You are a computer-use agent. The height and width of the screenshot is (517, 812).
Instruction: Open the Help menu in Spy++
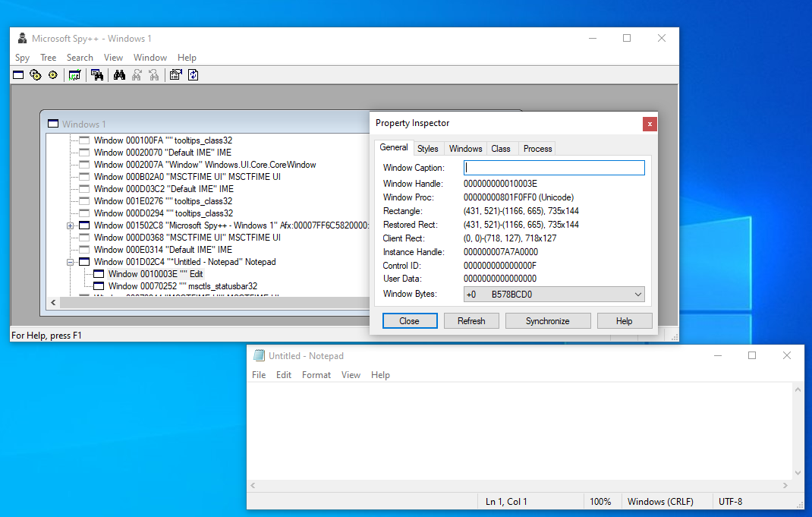(187, 58)
